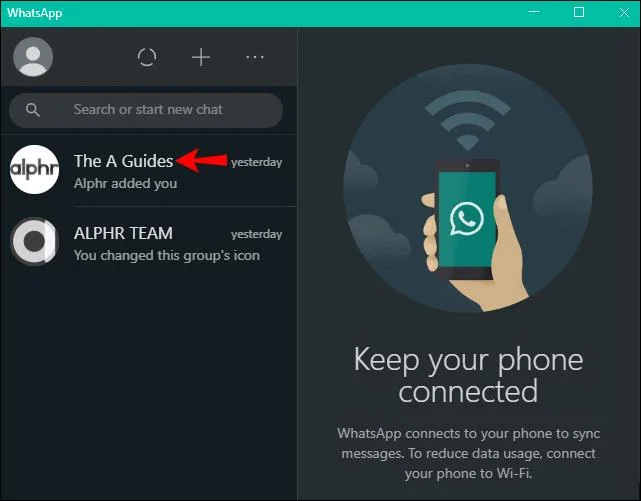The height and width of the screenshot is (501, 641).
Task: Open the three-dot menu
Action: point(255,57)
